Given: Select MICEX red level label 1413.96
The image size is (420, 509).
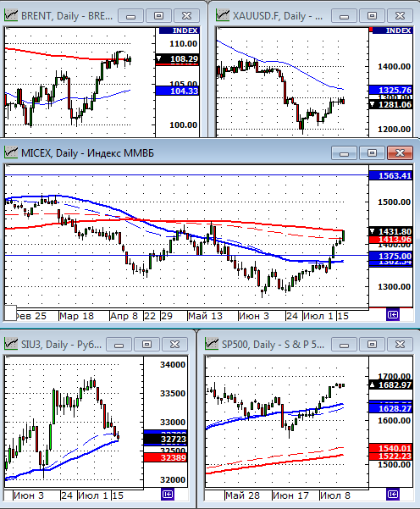Looking at the screenshot, I should point(391,240).
